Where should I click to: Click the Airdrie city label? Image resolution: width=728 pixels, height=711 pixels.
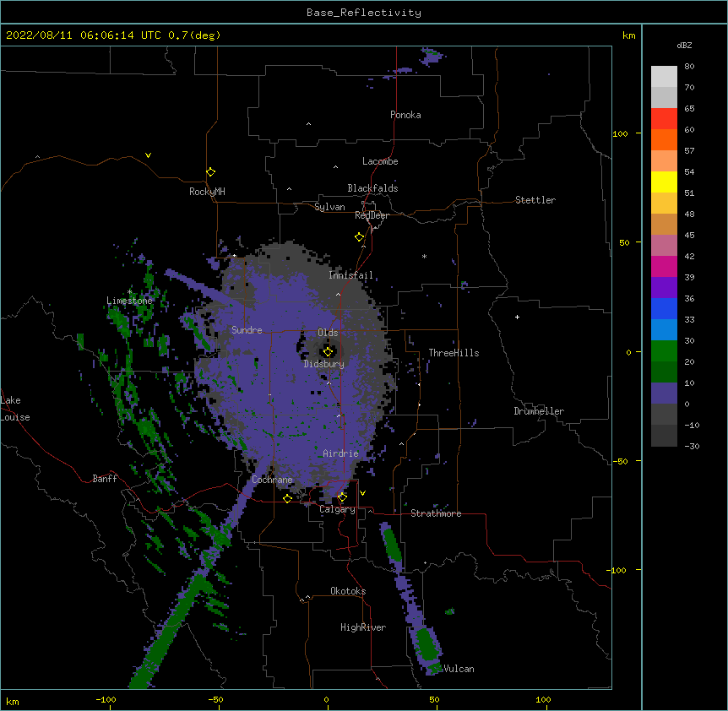coord(341,453)
